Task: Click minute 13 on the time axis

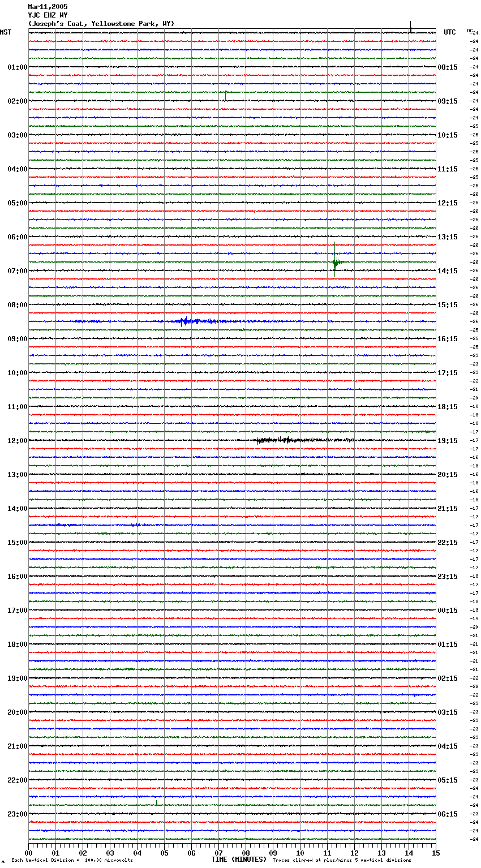Action: click(x=381, y=853)
